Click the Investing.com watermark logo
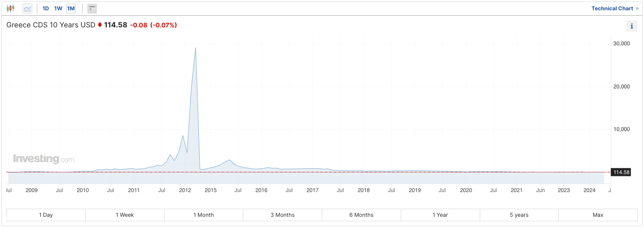Viewport: 644px width, 228px height. pos(44,159)
